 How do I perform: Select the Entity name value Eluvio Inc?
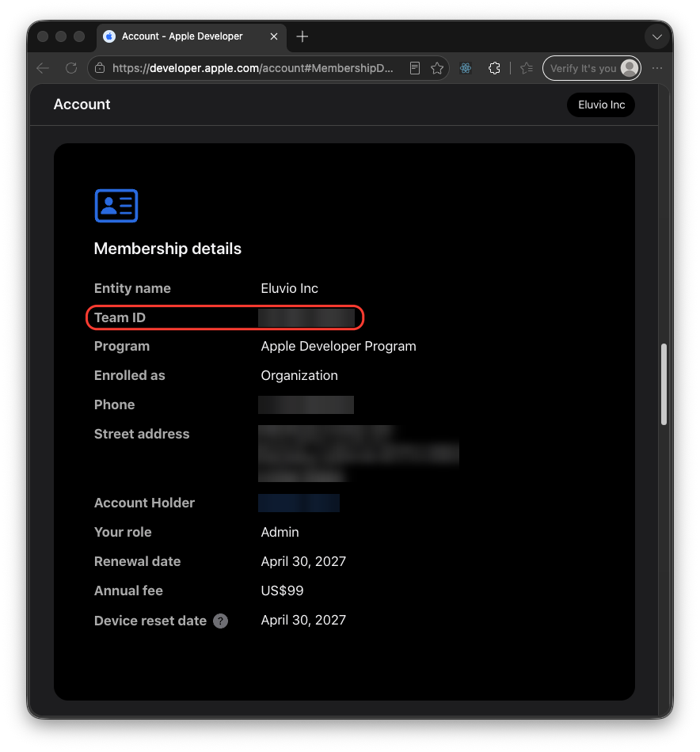289,288
